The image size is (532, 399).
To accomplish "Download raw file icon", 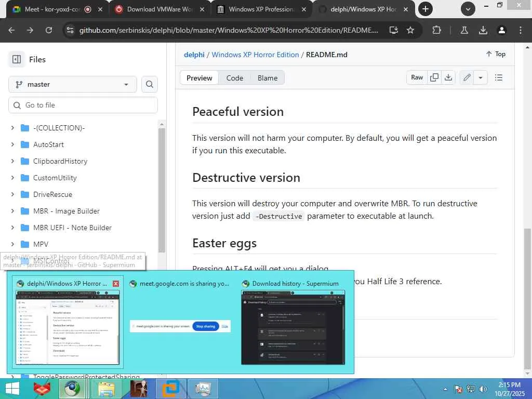I will coord(448,78).
